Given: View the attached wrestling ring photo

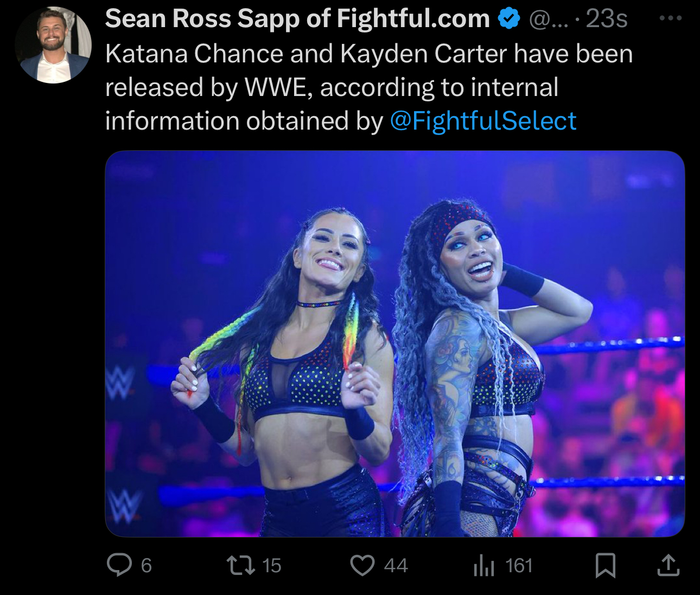Looking at the screenshot, I should 395,344.
